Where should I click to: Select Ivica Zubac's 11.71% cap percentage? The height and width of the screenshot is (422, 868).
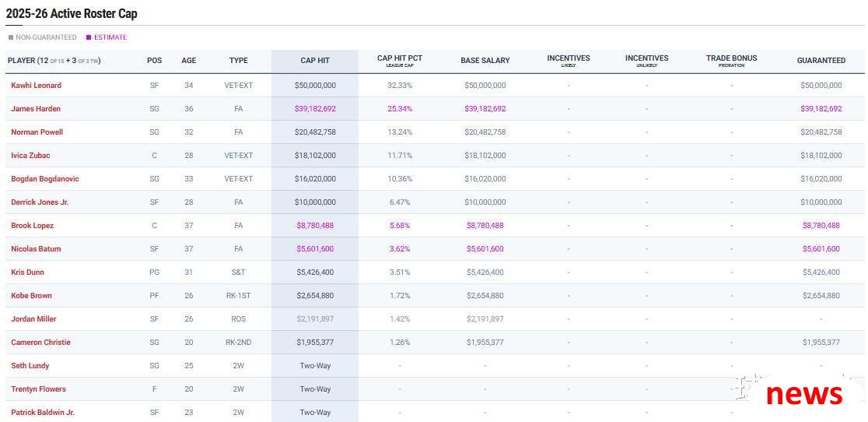point(400,155)
